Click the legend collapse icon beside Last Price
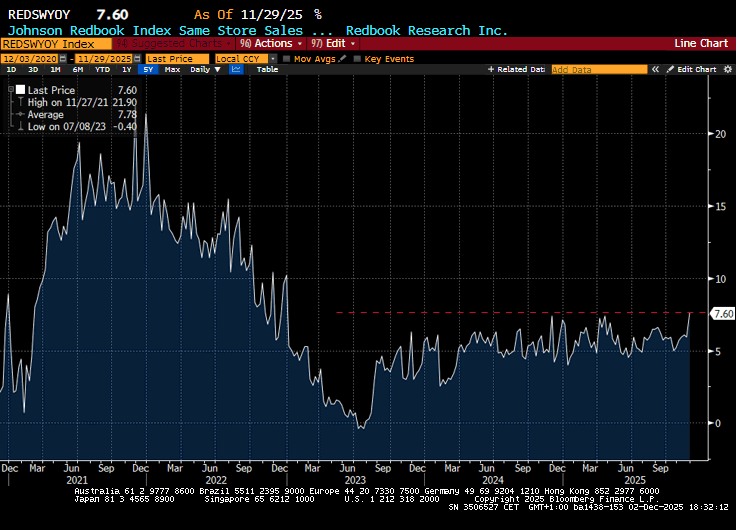 pyautogui.click(x=10, y=90)
